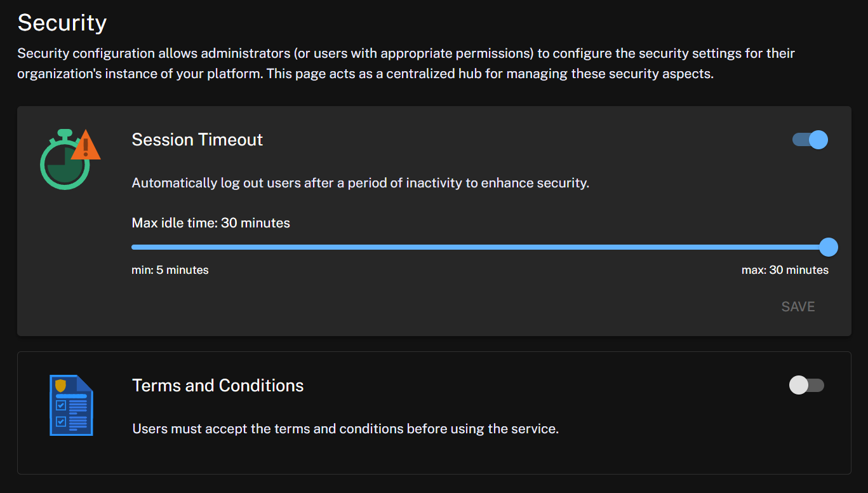Click the gold shield on the document icon
Viewport: 868px width, 493px height.
pyautogui.click(x=61, y=385)
